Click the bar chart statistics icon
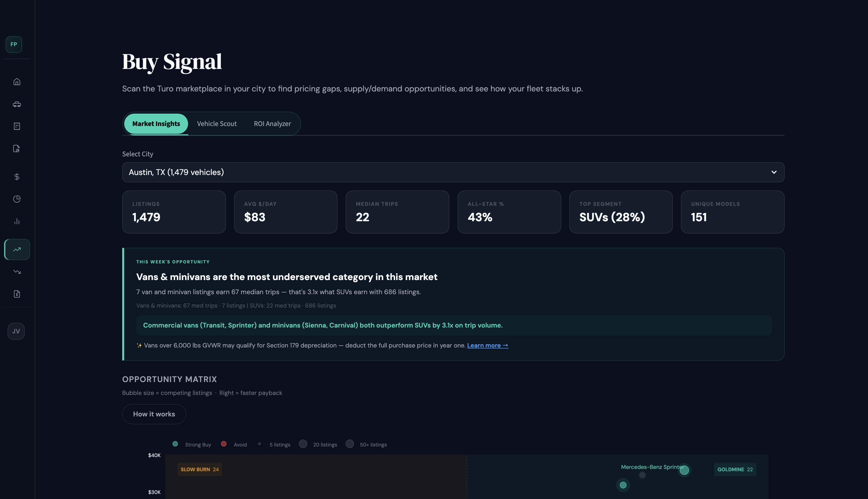 pos(16,221)
